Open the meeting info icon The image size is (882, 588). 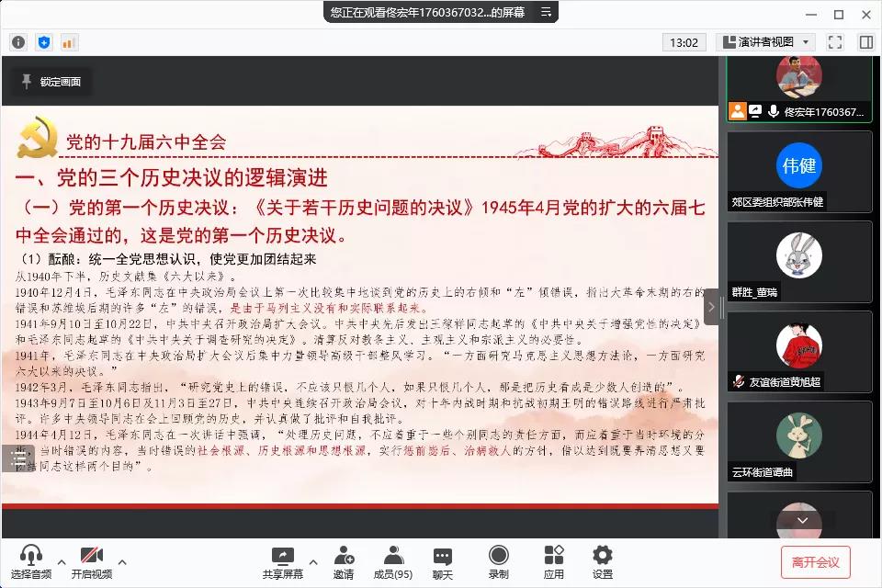(x=18, y=42)
